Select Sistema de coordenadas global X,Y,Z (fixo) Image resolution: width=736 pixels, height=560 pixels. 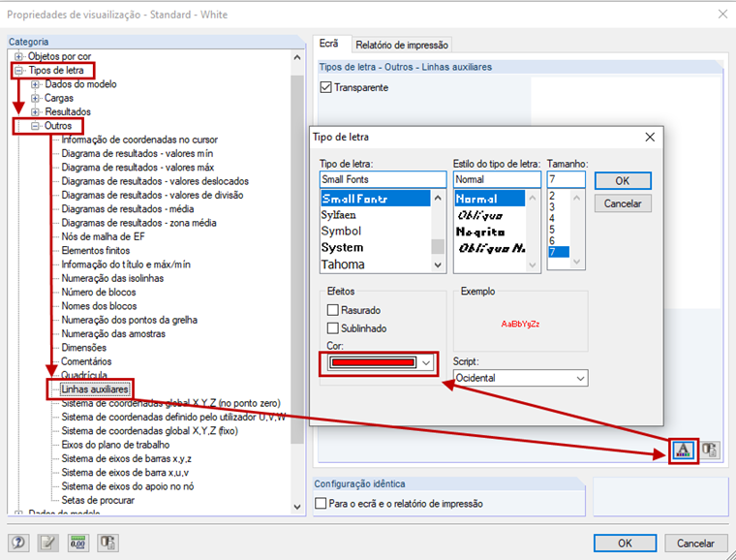tap(150, 430)
